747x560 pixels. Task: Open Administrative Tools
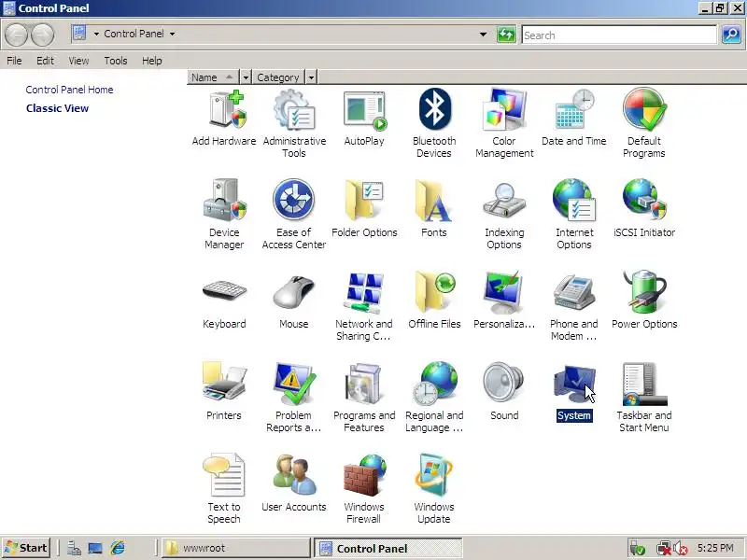click(294, 123)
